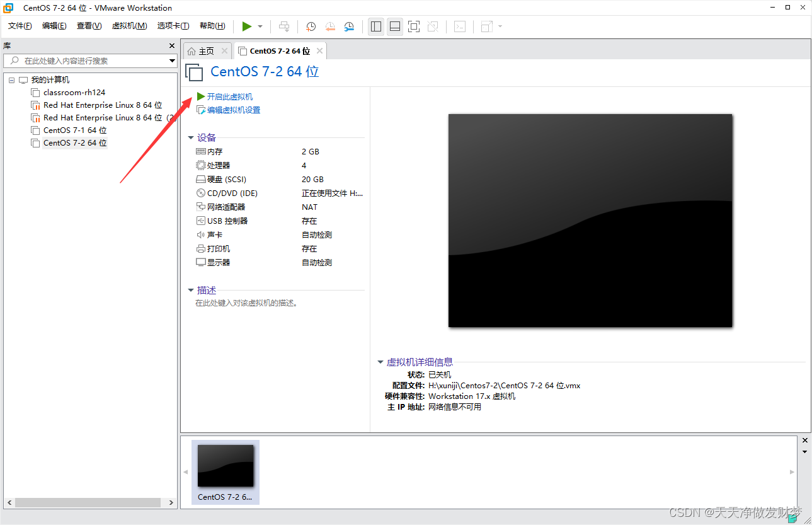
Task: Click the Unity mode toolbar icon
Action: pyautogui.click(x=433, y=26)
